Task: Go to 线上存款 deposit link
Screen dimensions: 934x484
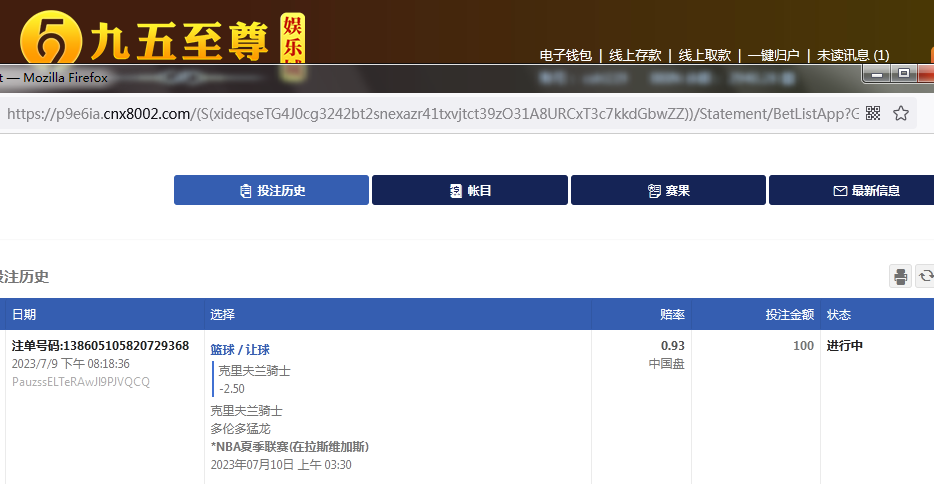Action: [635, 55]
